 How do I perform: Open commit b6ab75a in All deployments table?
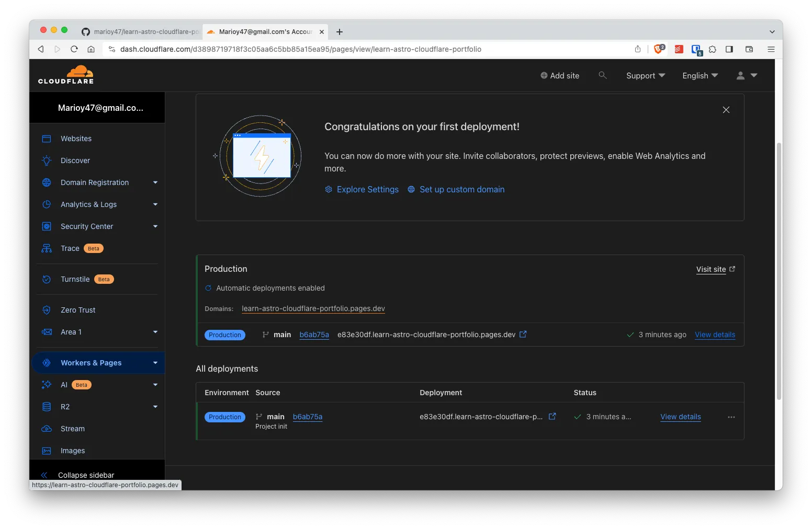pos(308,417)
